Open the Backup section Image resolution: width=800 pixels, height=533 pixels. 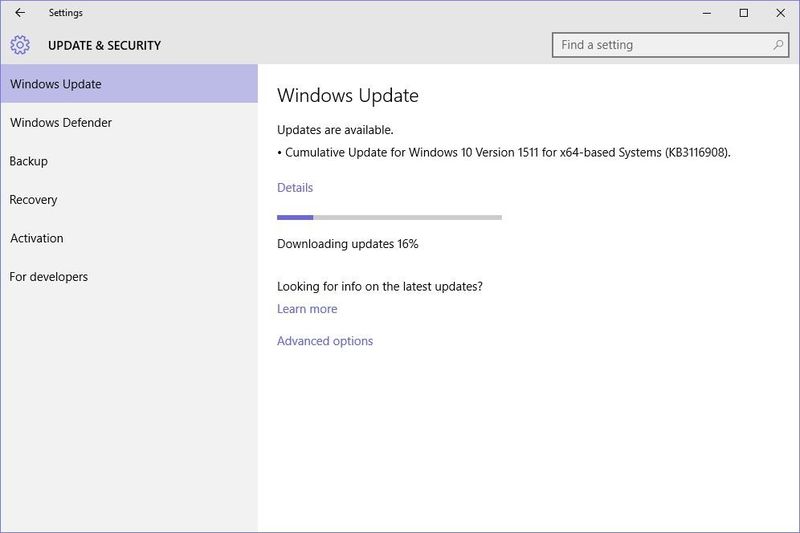(x=129, y=161)
